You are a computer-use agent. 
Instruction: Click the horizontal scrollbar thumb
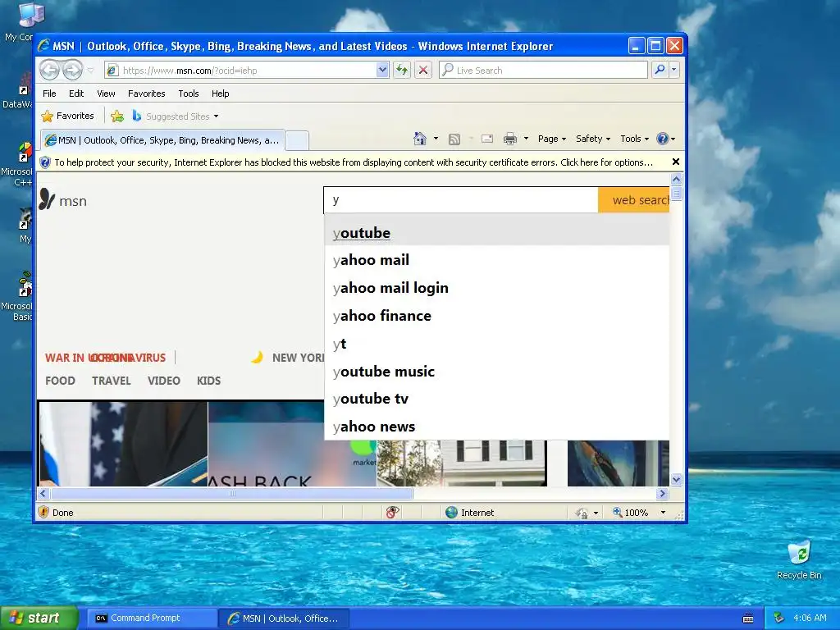tap(232, 493)
